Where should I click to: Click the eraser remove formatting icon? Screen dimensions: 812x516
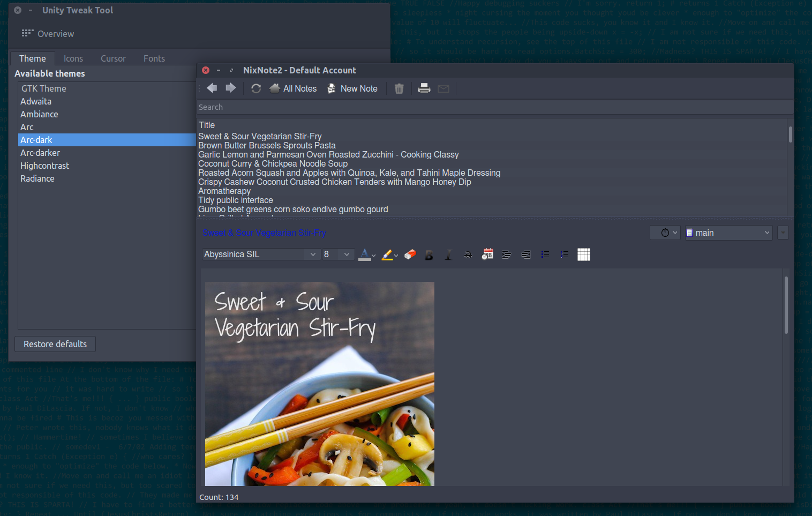point(410,255)
